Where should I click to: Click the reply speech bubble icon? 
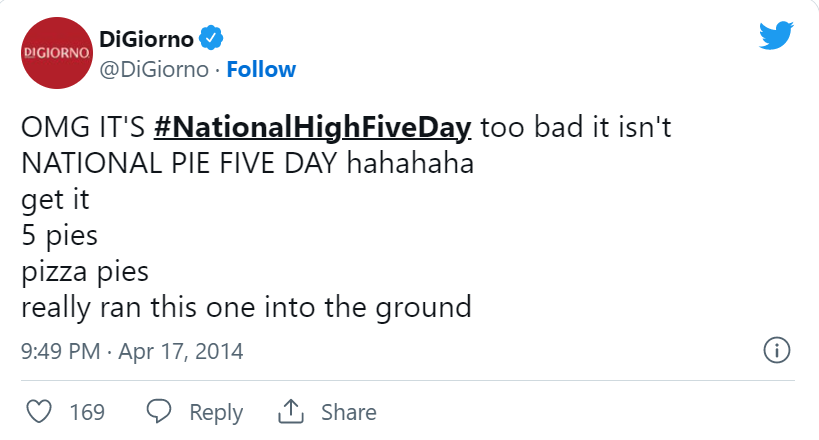pyautogui.click(x=159, y=411)
